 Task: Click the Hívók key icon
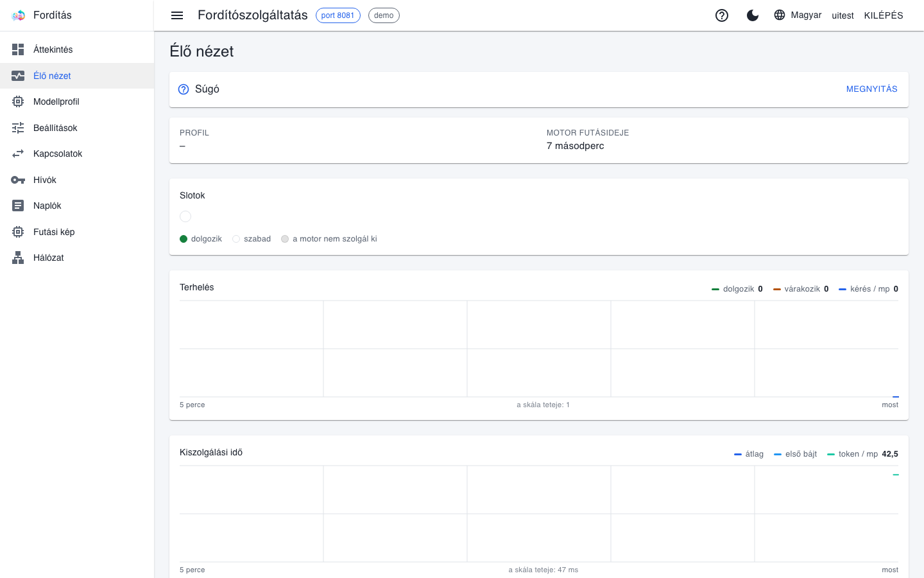point(18,180)
